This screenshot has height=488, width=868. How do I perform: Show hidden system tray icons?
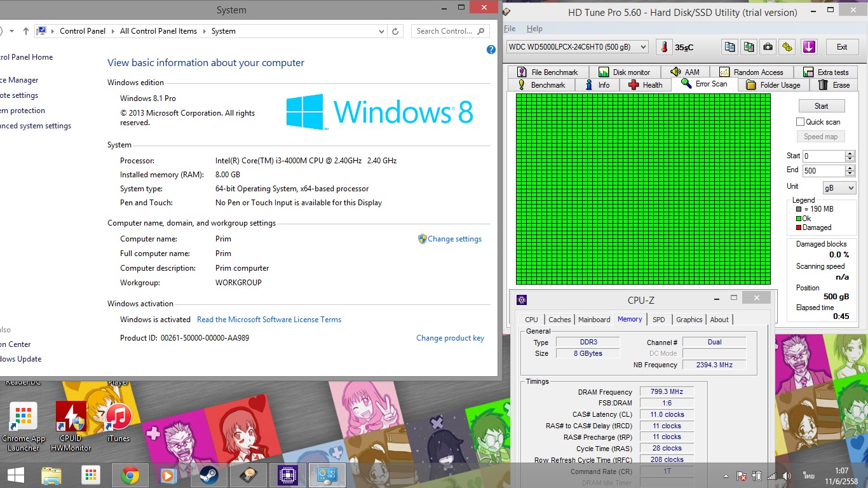coord(726,476)
